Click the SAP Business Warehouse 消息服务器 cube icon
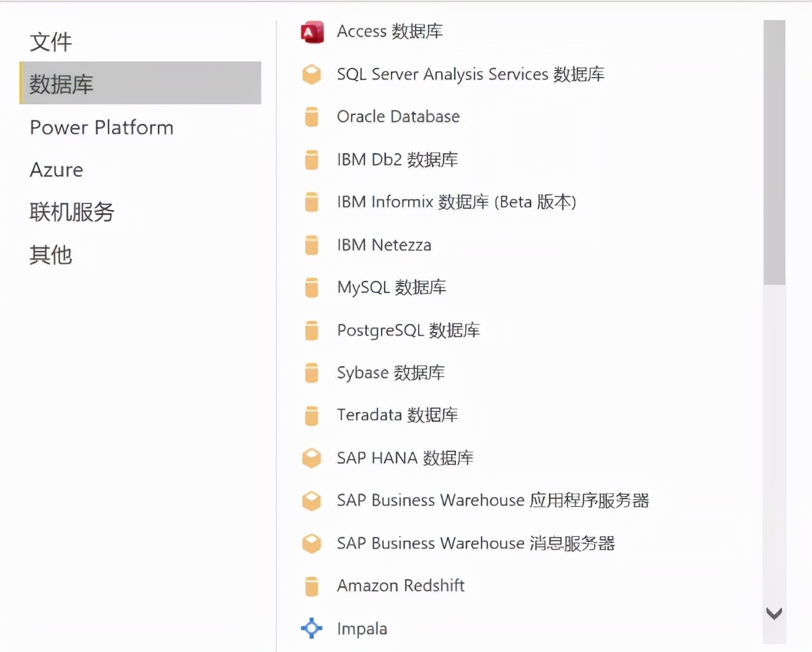The width and height of the screenshot is (812, 652). (x=312, y=544)
